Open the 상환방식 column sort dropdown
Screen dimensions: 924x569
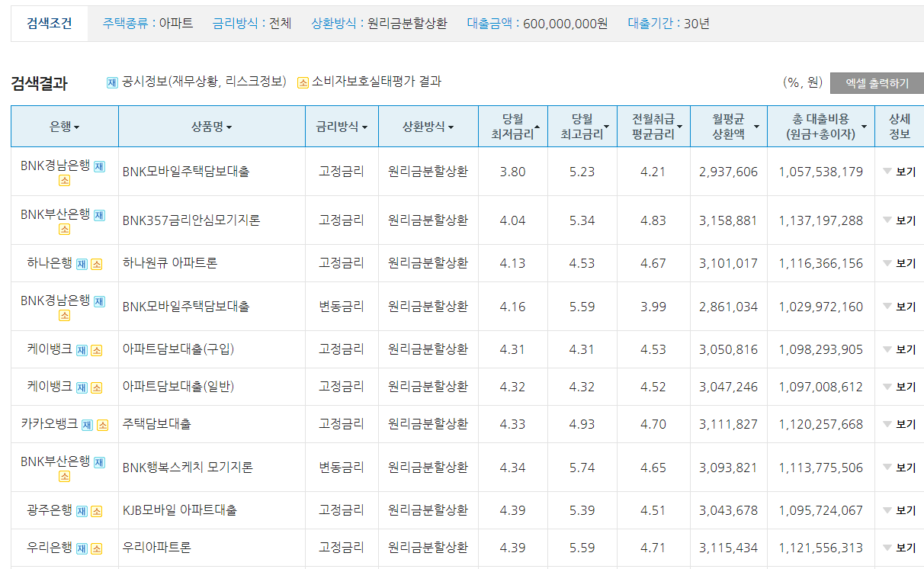pos(428,127)
